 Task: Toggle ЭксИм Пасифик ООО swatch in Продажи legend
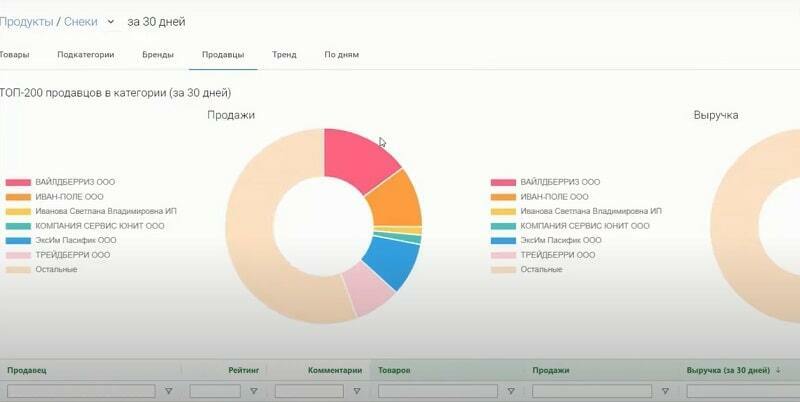pyautogui.click(x=18, y=240)
